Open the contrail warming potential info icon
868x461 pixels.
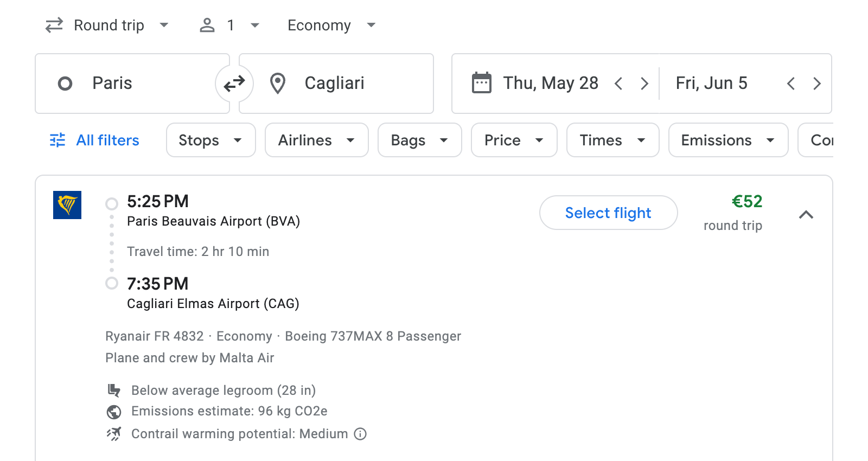point(360,434)
